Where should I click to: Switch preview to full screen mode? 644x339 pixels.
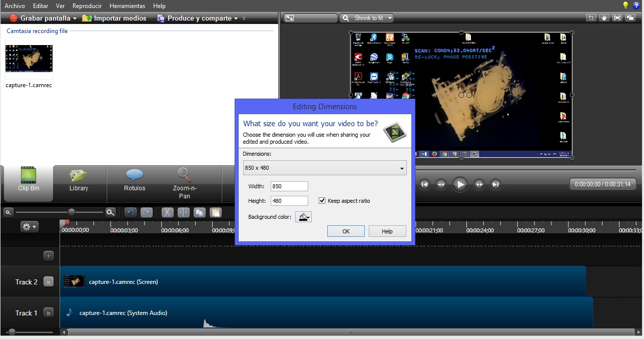pyautogui.click(x=617, y=18)
